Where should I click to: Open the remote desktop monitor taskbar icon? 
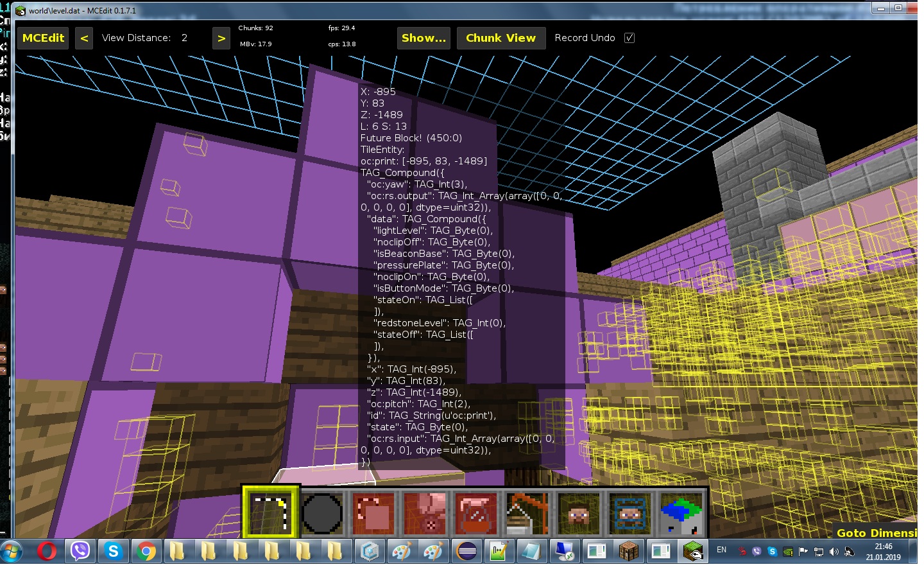pyautogui.click(x=564, y=551)
